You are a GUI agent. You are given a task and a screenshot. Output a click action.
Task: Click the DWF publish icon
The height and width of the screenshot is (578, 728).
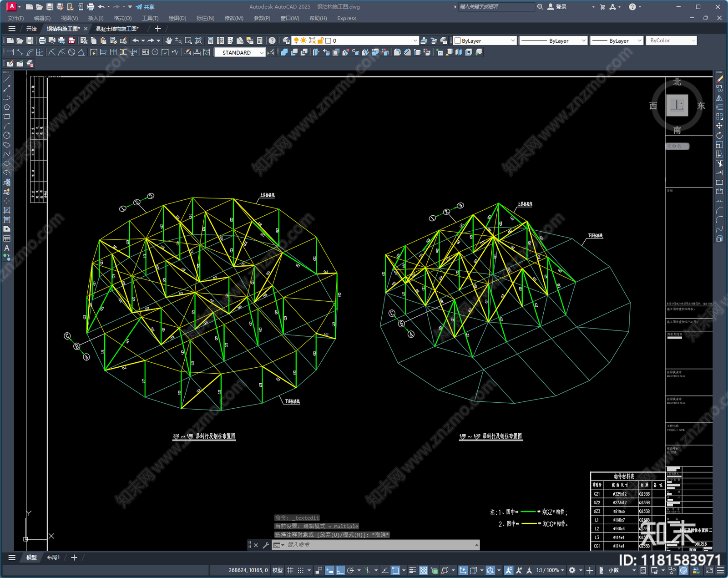coord(71,41)
